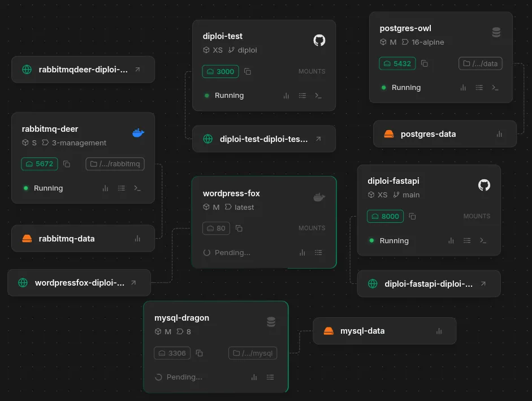Click the /.../rabbitmq mount path button
Screen dimensions: 532x401
115,163
